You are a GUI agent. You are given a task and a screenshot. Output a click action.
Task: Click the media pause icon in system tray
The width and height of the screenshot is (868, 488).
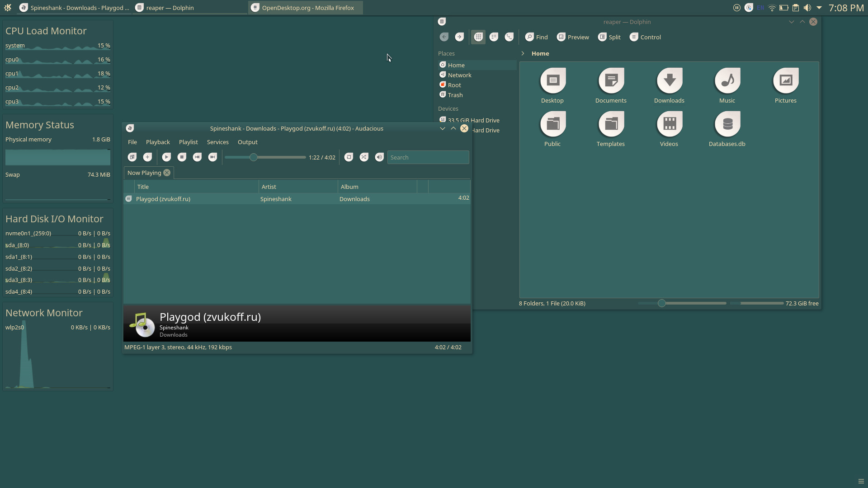pyautogui.click(x=737, y=8)
